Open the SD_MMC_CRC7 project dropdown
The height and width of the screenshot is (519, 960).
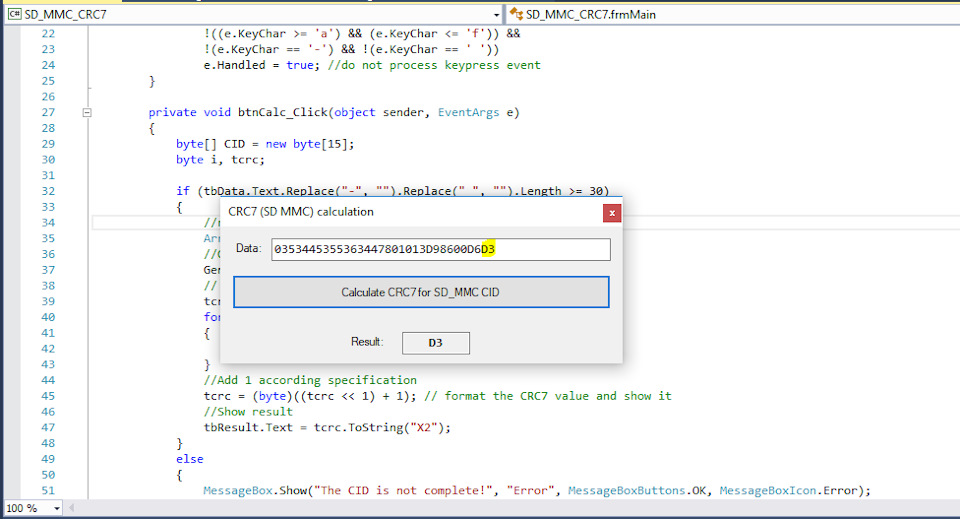(x=496, y=14)
